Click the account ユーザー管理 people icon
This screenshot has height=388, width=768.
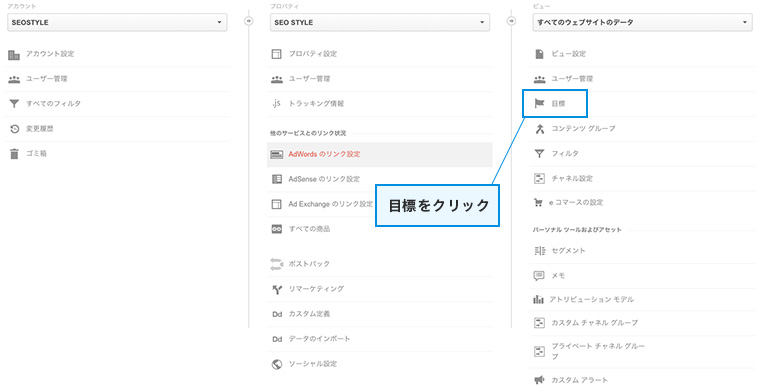pyautogui.click(x=14, y=79)
